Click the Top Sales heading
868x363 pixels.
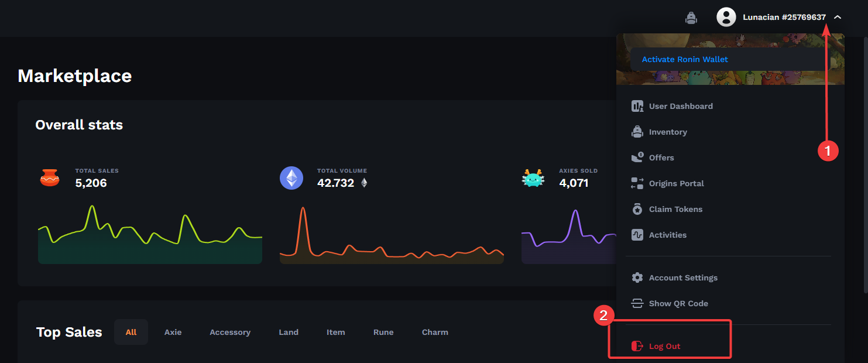(69, 332)
